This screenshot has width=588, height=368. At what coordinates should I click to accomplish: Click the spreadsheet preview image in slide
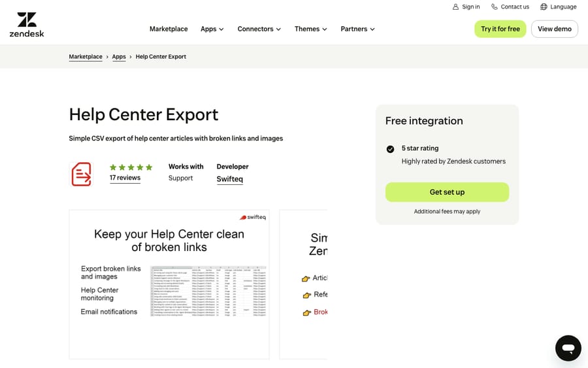click(208, 291)
